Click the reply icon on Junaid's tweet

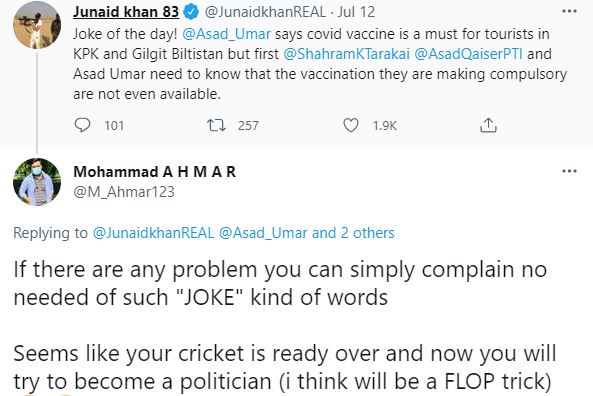82,125
